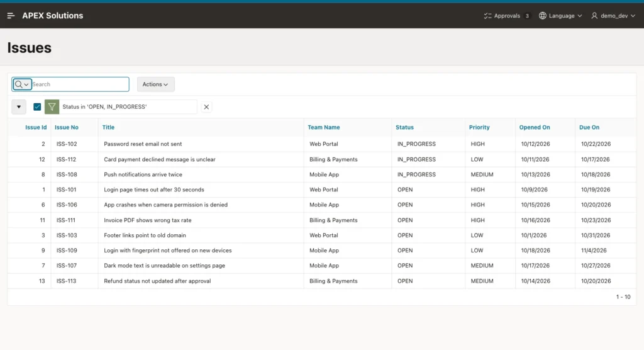This screenshot has height=350, width=644.
Task: Click the IN_PROGRESS status of ISS-108
Action: point(416,174)
